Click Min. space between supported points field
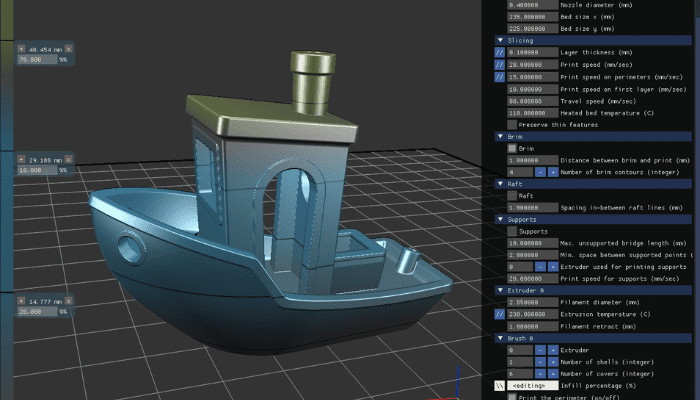 click(x=533, y=255)
